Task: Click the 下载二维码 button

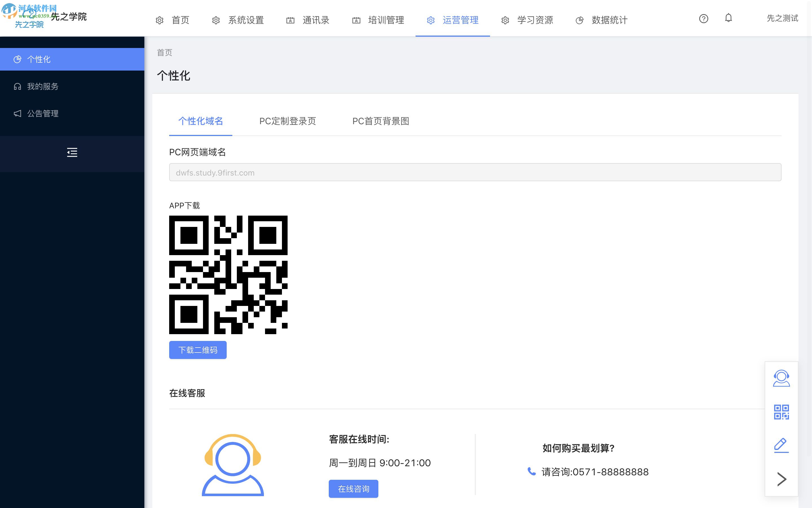Action: point(198,350)
